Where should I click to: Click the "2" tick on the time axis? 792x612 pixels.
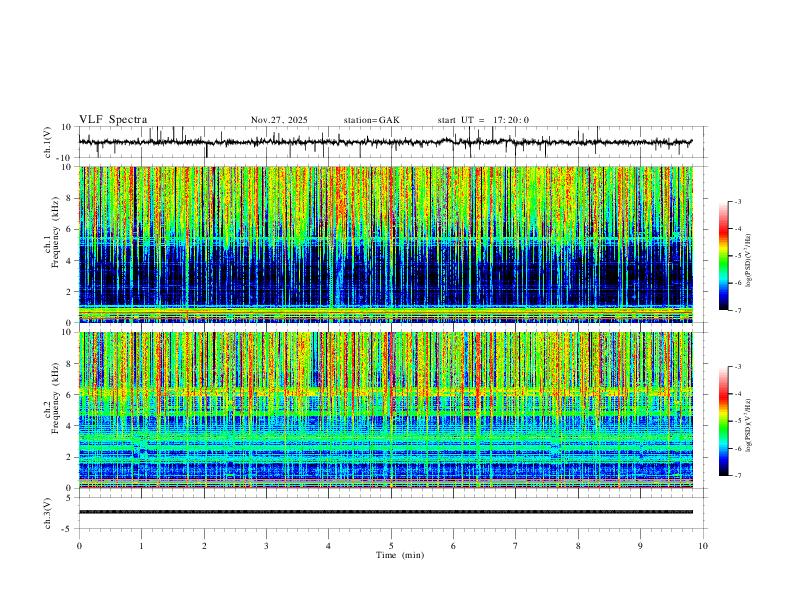(204, 546)
